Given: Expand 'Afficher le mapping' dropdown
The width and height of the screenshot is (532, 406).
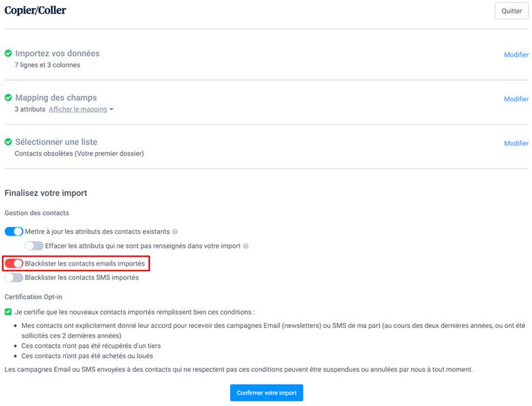Looking at the screenshot, I should click(77, 110).
